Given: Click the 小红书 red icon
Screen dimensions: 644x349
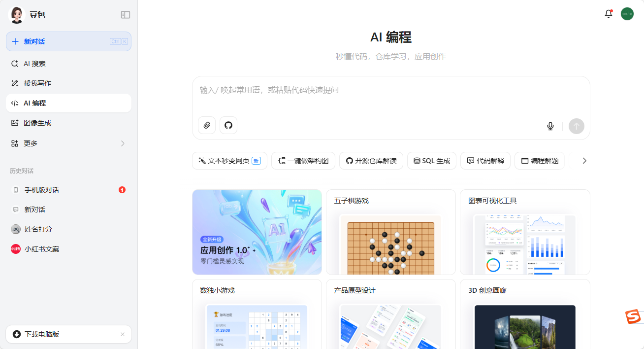Looking at the screenshot, I should (16, 249).
